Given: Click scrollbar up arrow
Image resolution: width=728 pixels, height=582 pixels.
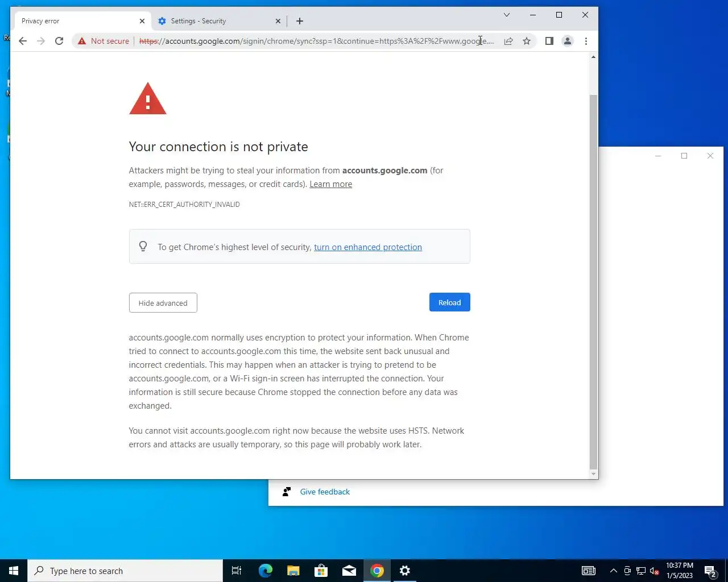Looking at the screenshot, I should [x=593, y=57].
